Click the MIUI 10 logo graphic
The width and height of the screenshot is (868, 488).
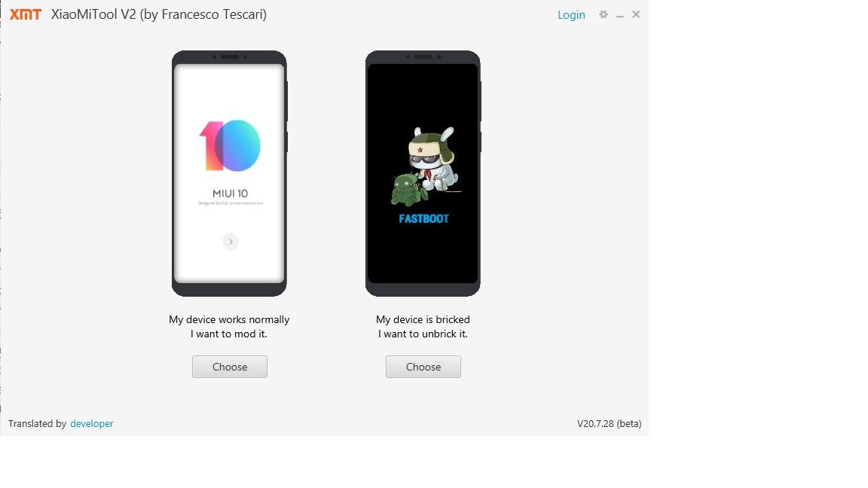(x=230, y=145)
